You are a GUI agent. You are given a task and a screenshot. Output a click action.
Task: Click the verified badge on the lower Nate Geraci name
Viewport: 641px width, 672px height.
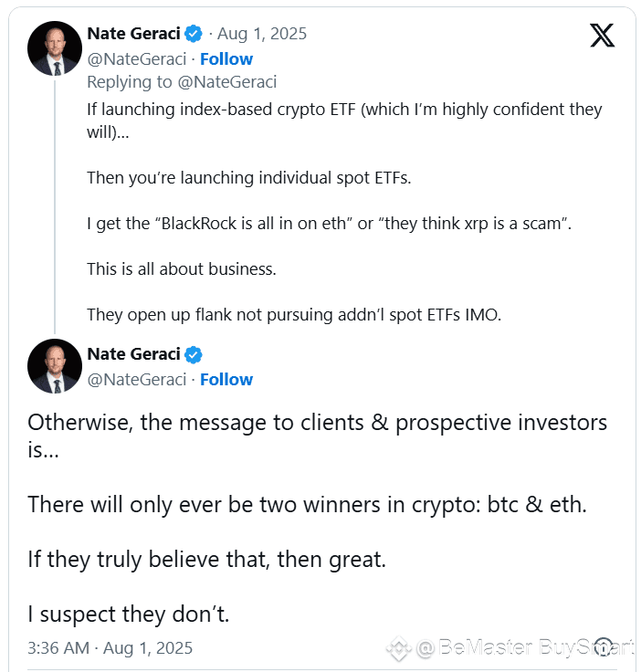pos(194,354)
